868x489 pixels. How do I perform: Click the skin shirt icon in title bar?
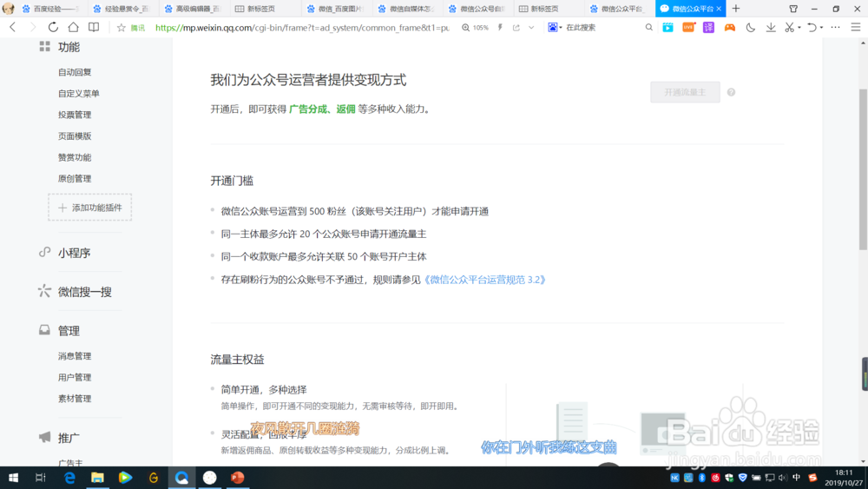coord(793,9)
